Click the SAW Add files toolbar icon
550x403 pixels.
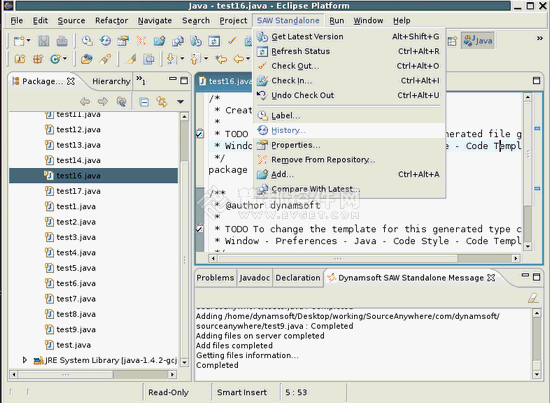(x=159, y=41)
